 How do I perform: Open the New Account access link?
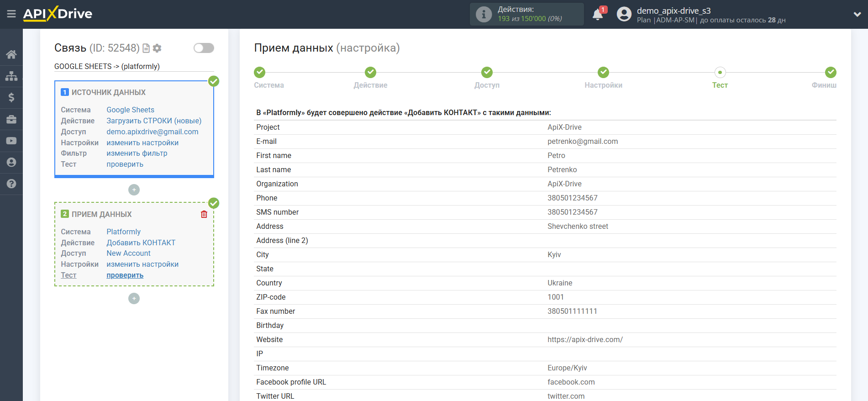(x=128, y=253)
